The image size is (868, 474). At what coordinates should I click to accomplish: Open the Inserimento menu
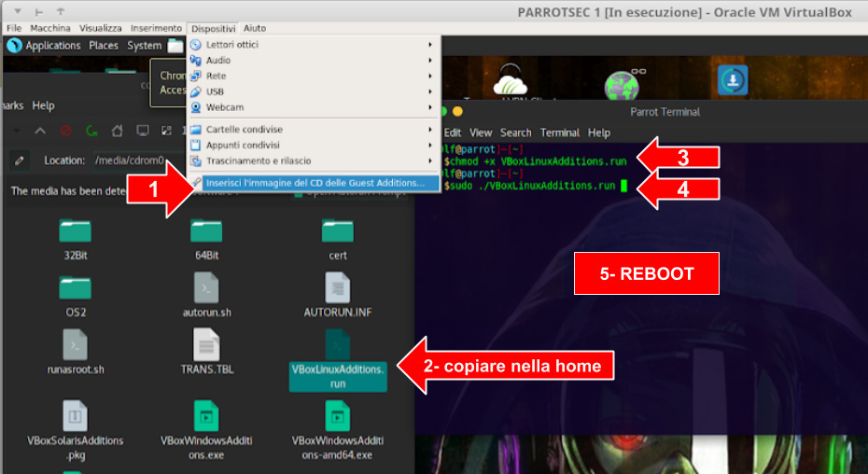click(x=156, y=28)
